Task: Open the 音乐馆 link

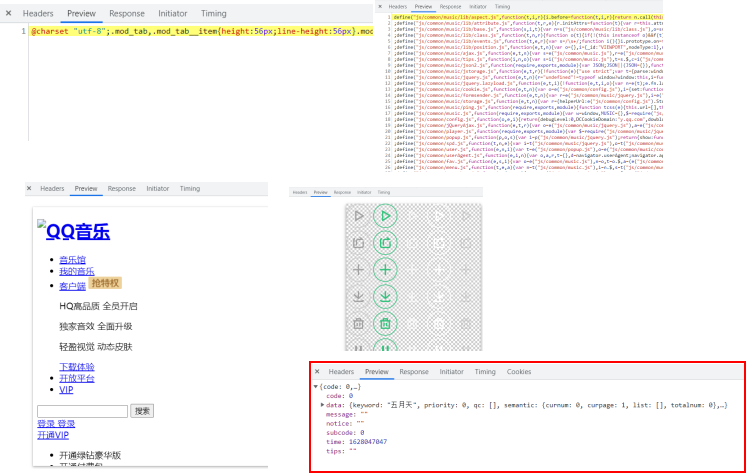Action: coord(72,260)
